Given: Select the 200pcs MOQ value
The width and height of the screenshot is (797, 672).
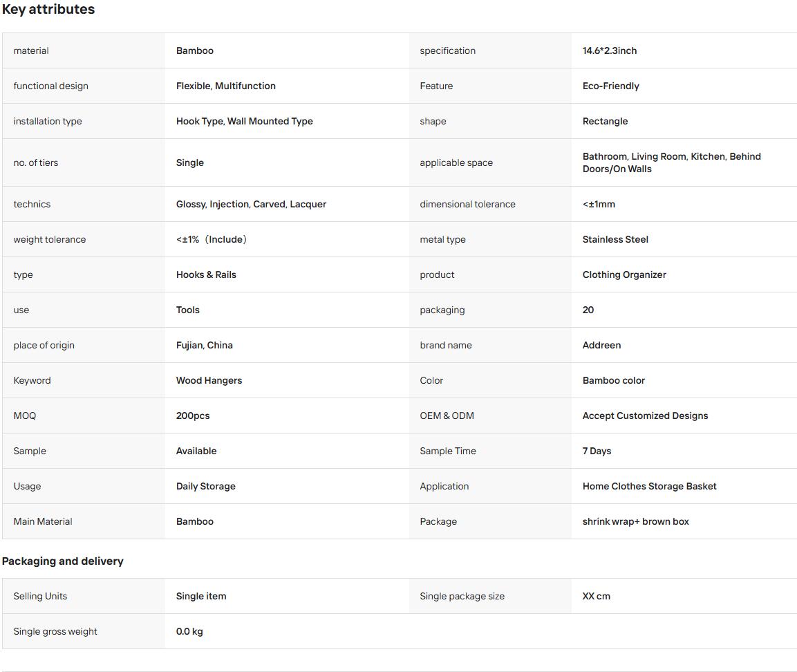Looking at the screenshot, I should tap(193, 416).
